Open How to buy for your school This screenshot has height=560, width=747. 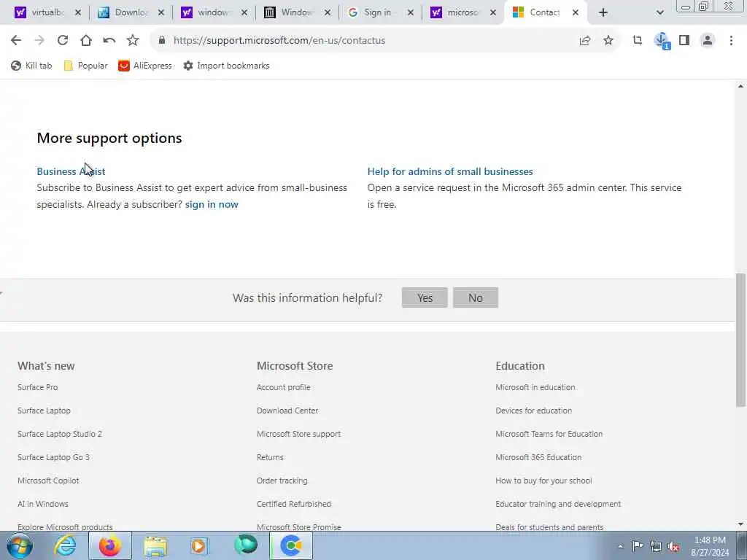pos(543,481)
